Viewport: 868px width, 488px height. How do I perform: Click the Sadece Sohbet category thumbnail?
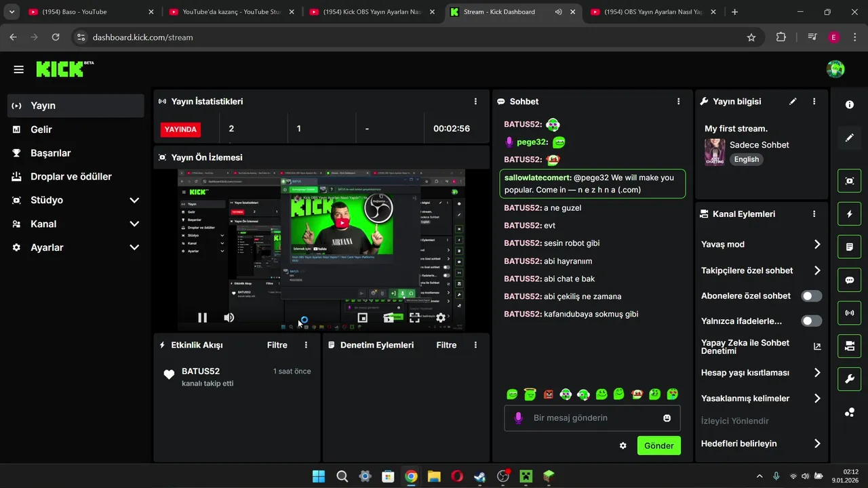(x=715, y=152)
